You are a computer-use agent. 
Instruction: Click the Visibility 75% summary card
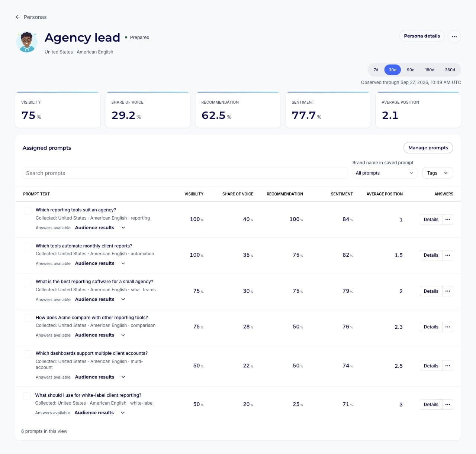[58, 110]
